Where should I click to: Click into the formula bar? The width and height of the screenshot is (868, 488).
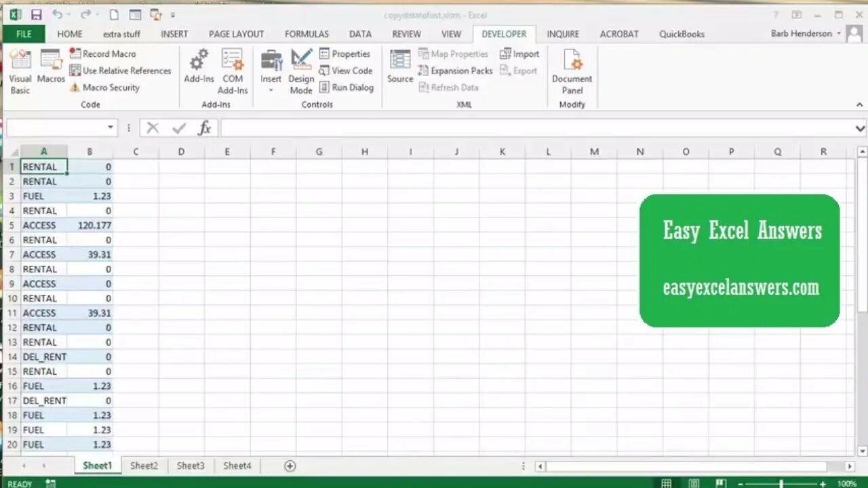(x=536, y=128)
